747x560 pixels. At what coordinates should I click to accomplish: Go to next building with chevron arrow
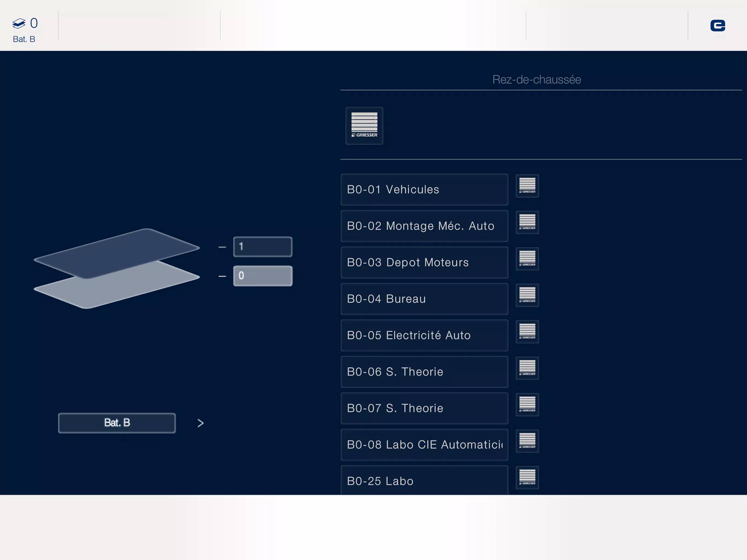[200, 423]
